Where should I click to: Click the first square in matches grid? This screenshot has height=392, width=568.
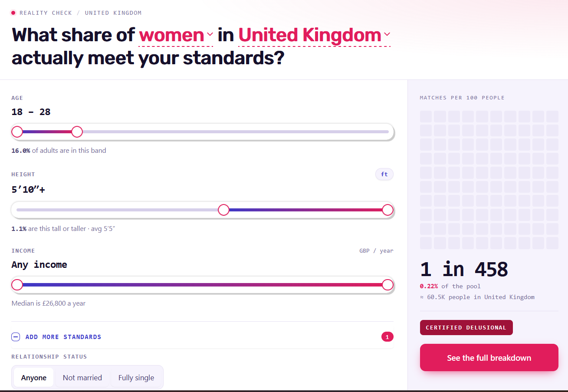(426, 116)
